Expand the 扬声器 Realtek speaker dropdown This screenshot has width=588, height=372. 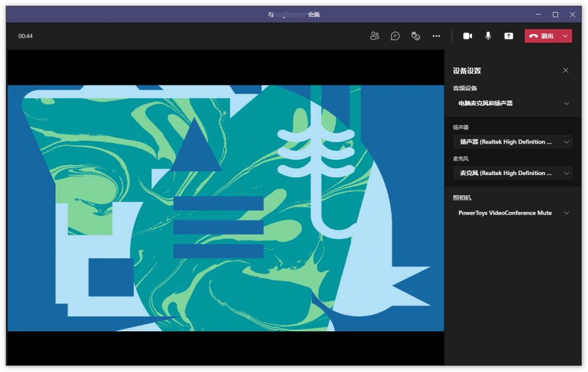513,142
